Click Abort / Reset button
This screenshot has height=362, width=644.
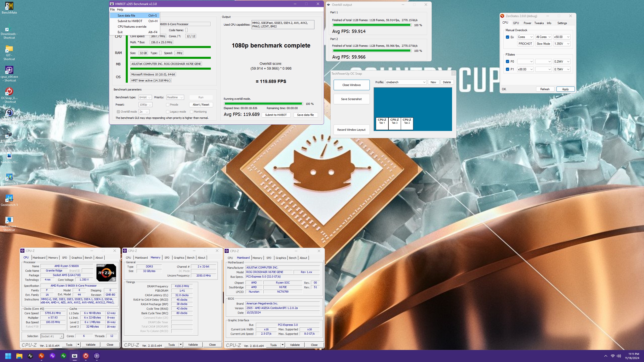(x=201, y=105)
